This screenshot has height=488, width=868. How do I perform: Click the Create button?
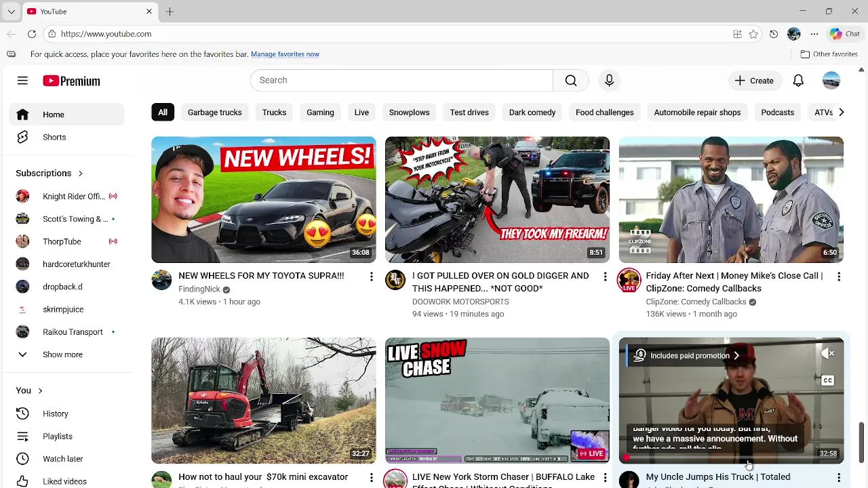755,81
